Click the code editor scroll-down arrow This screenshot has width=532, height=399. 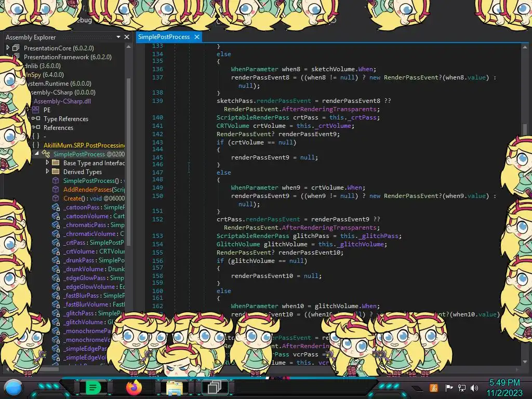525,362
